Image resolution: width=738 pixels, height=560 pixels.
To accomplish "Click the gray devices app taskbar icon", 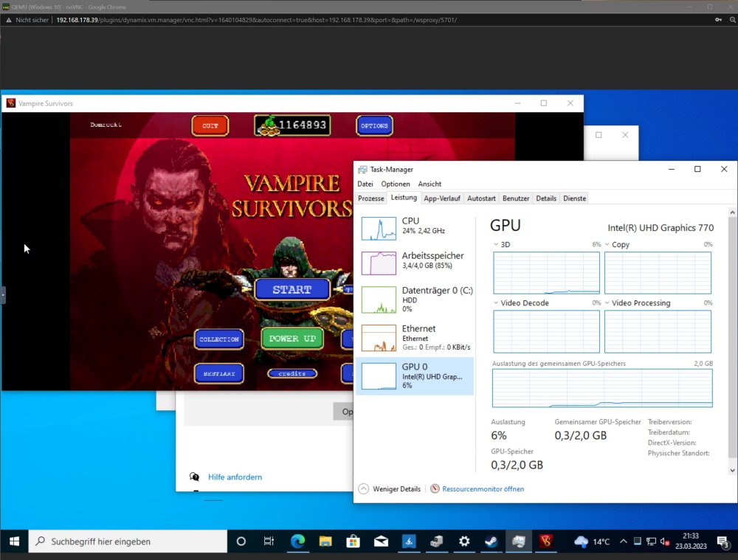I will click(436, 541).
